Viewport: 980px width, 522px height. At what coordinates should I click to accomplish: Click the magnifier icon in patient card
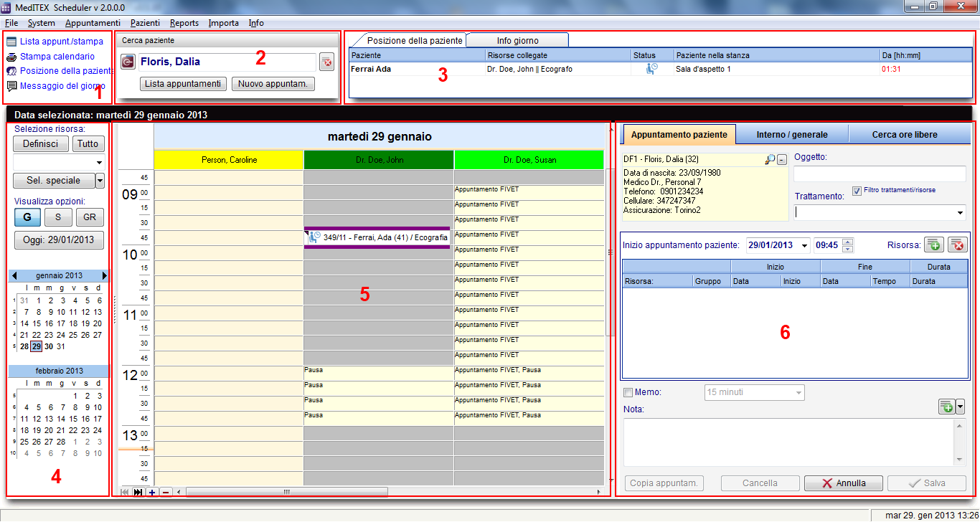coord(770,159)
